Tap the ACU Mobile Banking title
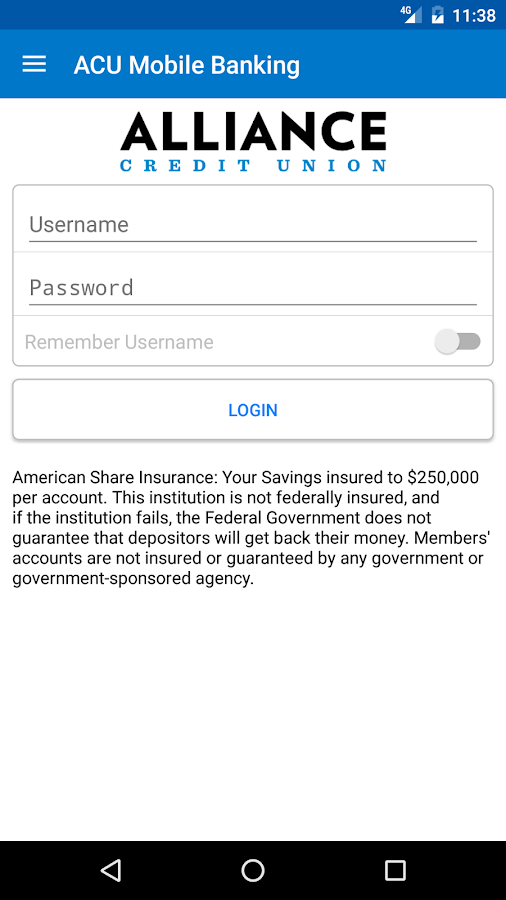 pyautogui.click(x=186, y=65)
